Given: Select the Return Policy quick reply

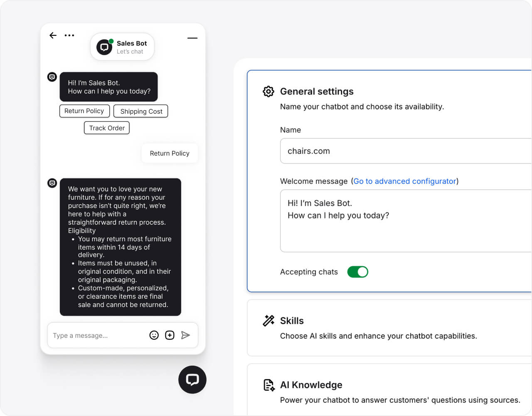Looking at the screenshot, I should pos(84,111).
